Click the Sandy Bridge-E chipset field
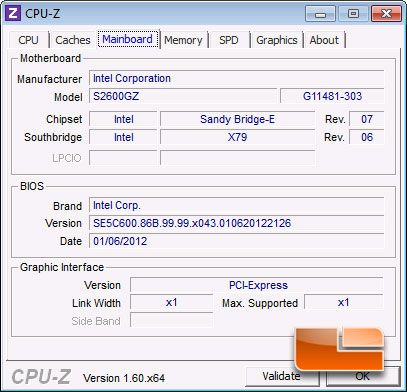407x392 pixels. click(x=237, y=119)
